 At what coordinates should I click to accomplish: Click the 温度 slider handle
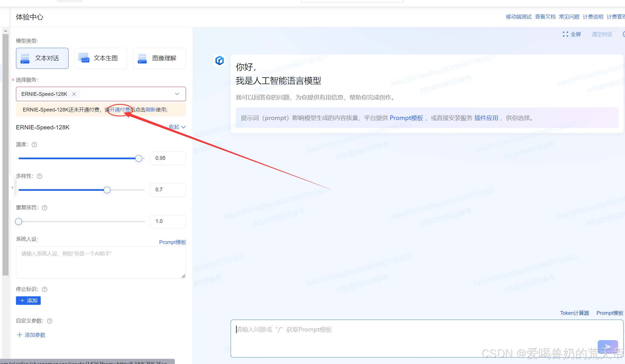139,158
